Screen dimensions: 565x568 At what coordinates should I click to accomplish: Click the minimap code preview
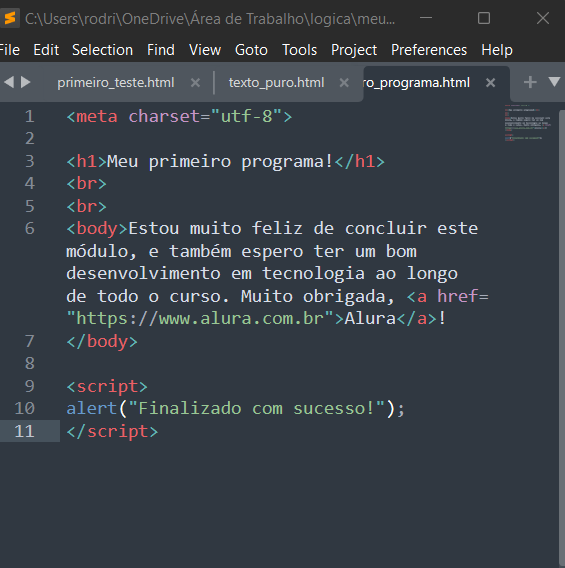528,123
